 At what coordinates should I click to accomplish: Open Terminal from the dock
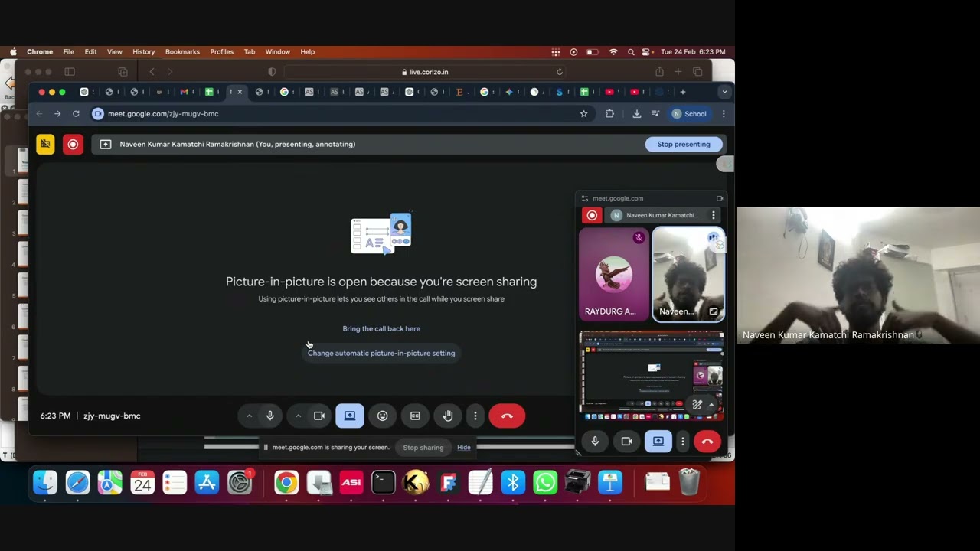pyautogui.click(x=384, y=482)
